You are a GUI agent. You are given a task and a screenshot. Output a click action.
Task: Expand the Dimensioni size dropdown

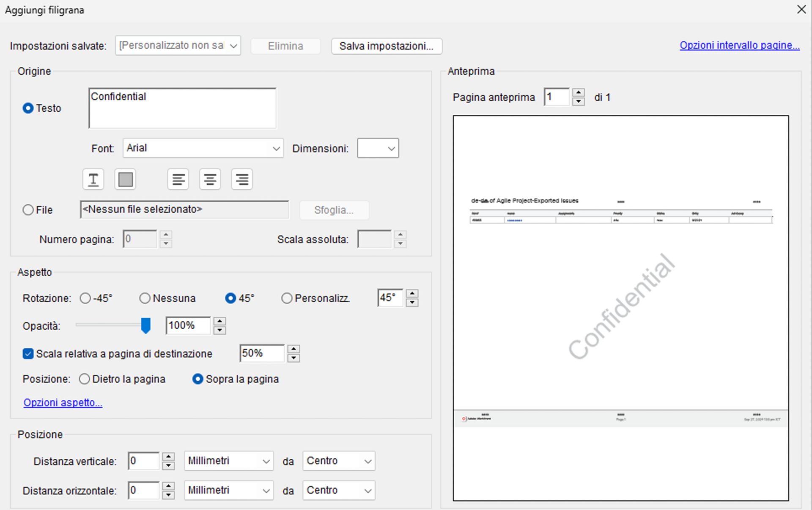tap(378, 149)
